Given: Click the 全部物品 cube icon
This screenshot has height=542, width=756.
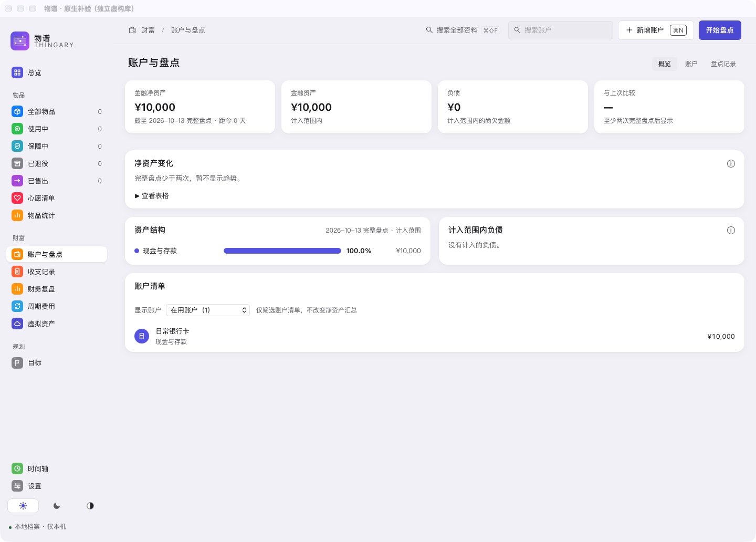Looking at the screenshot, I should pos(17,111).
